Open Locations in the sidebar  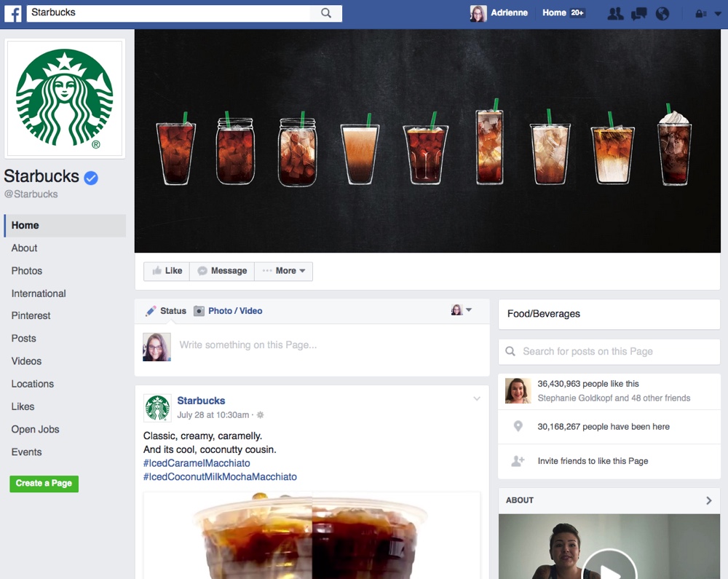(33, 384)
